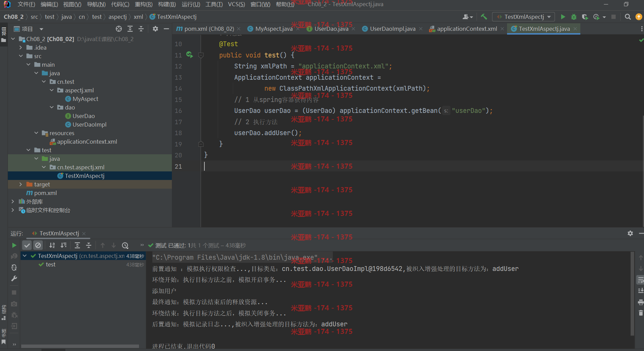Toggle show ignored tests button
Viewport: 644px width, 351px height.
[38, 245]
